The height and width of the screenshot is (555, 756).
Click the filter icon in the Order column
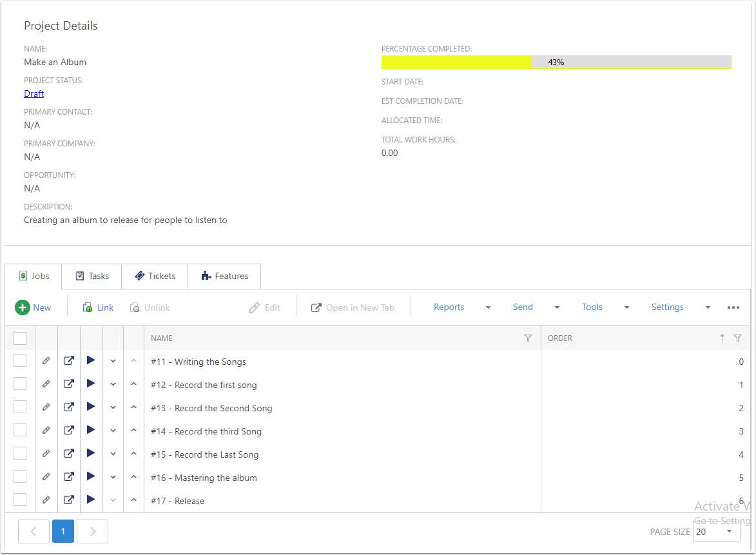pyautogui.click(x=737, y=338)
